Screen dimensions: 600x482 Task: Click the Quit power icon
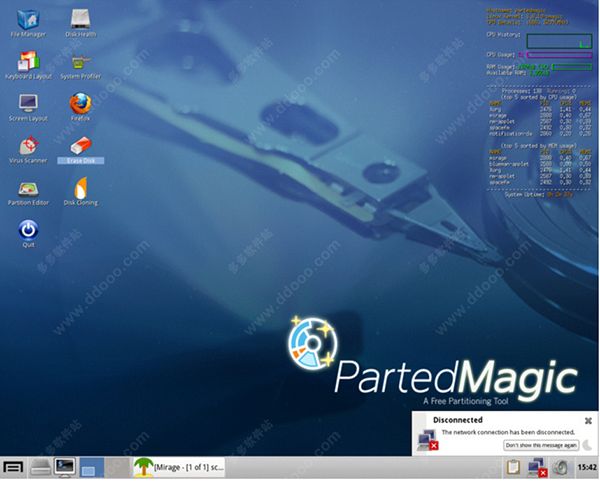pyautogui.click(x=28, y=233)
